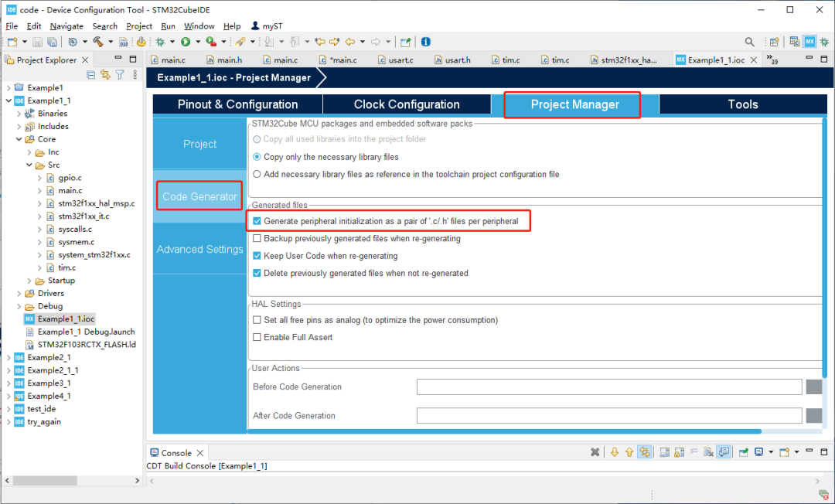
Task: Click console up arrow previous-error icon
Action: tap(629, 452)
